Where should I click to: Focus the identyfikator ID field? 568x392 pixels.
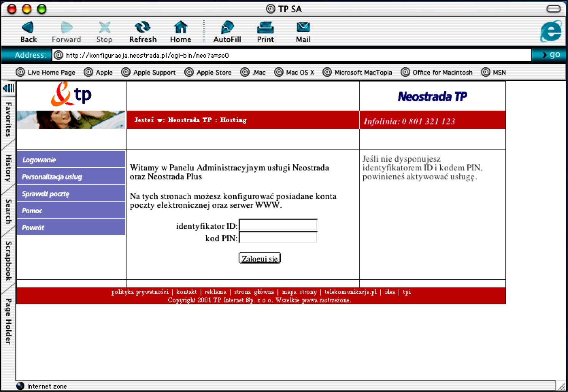278,225
